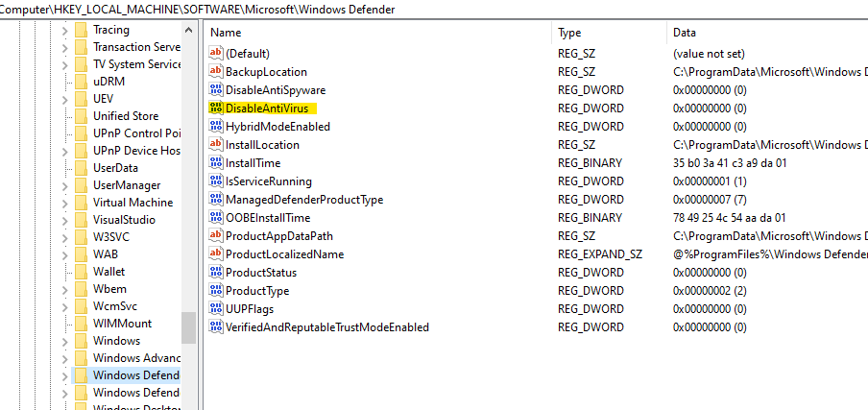The height and width of the screenshot is (410, 868).
Task: Click the tree pane scrollbar thumb
Action: [189, 327]
